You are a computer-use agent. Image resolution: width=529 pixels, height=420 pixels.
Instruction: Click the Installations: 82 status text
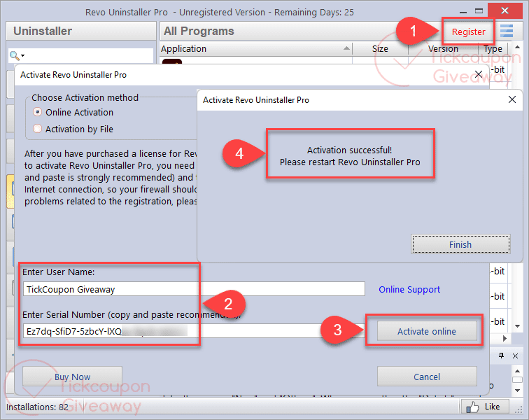point(37,407)
